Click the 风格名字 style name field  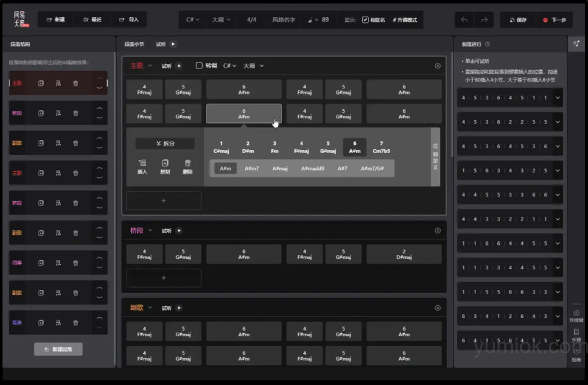[284, 20]
